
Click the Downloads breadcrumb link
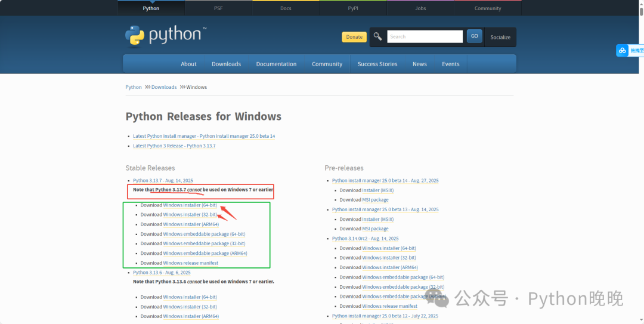164,87
